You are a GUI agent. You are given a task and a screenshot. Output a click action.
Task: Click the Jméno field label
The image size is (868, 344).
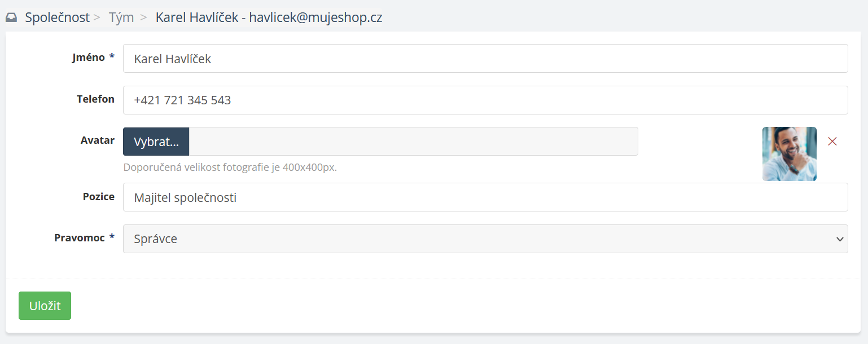click(89, 58)
